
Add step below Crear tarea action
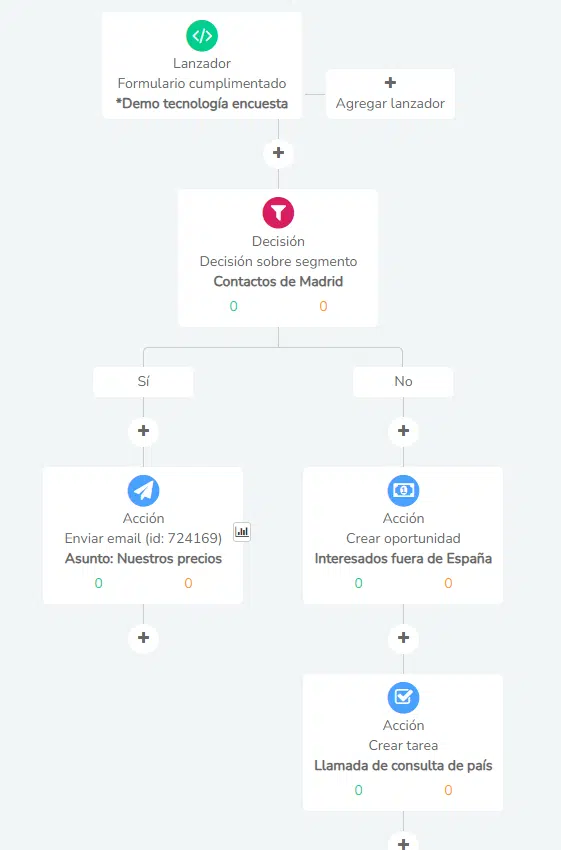point(403,842)
